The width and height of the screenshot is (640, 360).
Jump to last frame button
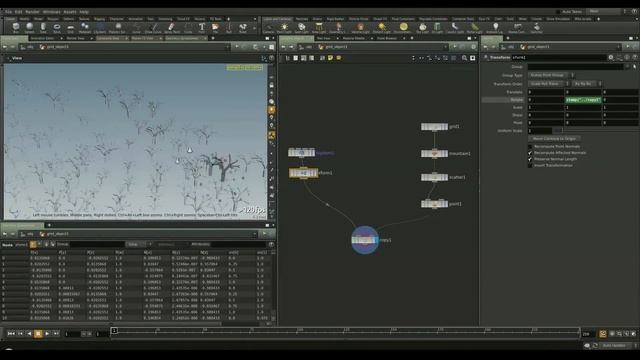(x=56, y=334)
